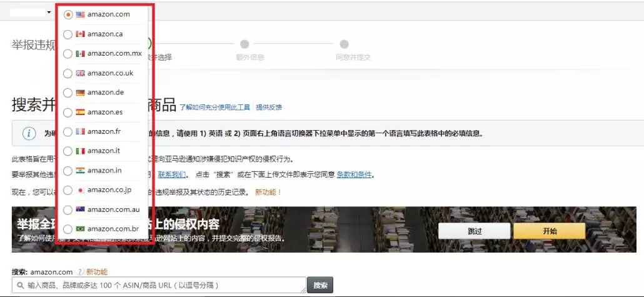644x297 pixels.
Task: Click the yellow 开始 button
Action: pyautogui.click(x=550, y=231)
